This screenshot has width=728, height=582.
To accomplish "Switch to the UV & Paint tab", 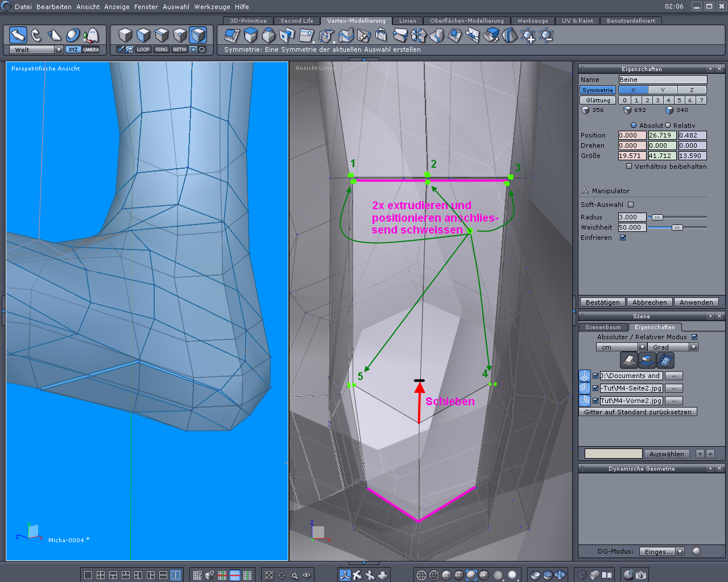I will [577, 21].
